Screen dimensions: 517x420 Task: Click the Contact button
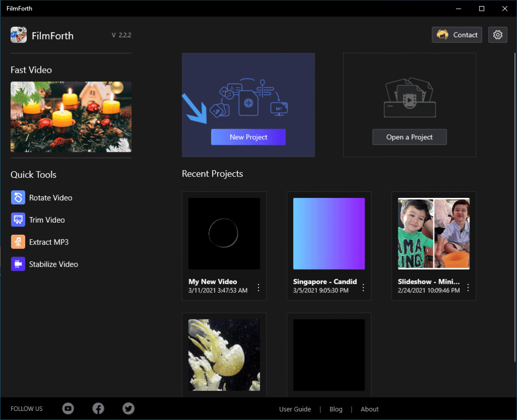point(456,35)
